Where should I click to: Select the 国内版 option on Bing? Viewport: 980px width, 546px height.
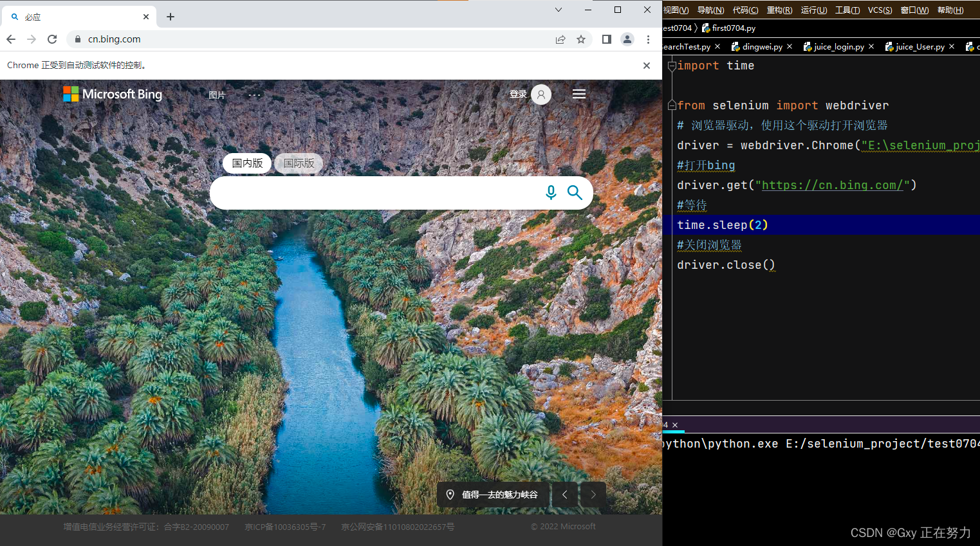point(247,163)
